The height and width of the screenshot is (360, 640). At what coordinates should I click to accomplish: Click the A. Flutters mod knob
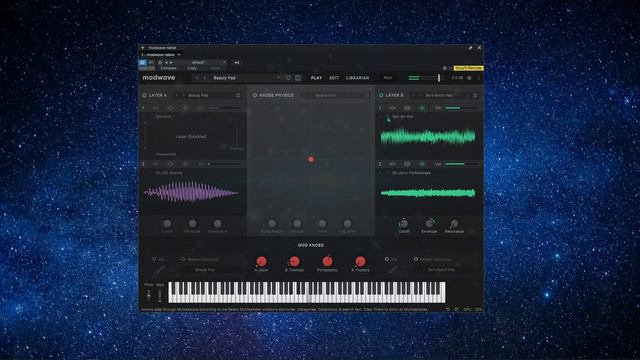click(x=360, y=261)
